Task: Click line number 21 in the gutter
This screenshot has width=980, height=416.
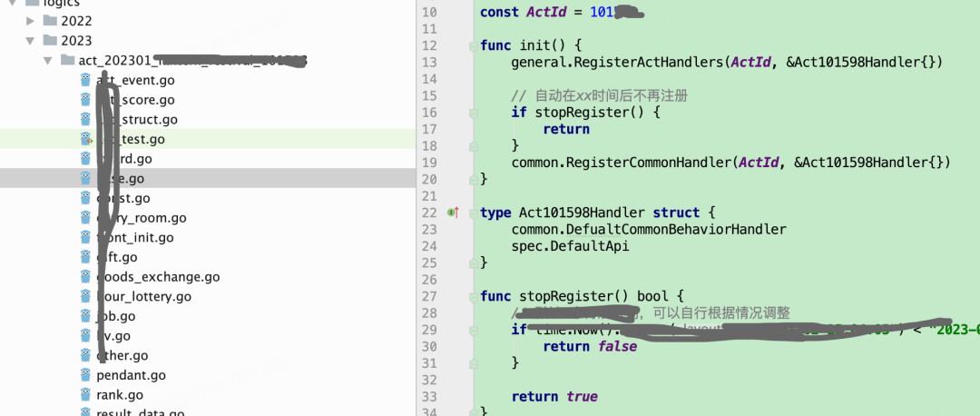Action: coord(430,196)
